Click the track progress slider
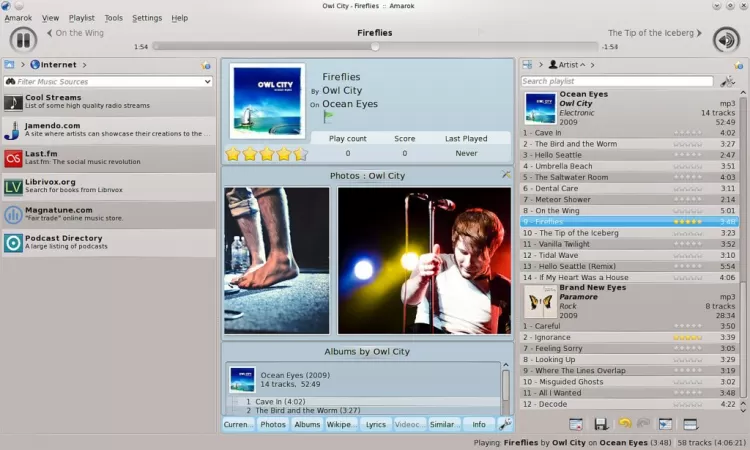Image resolution: width=750 pixels, height=450 pixels. (x=375, y=46)
